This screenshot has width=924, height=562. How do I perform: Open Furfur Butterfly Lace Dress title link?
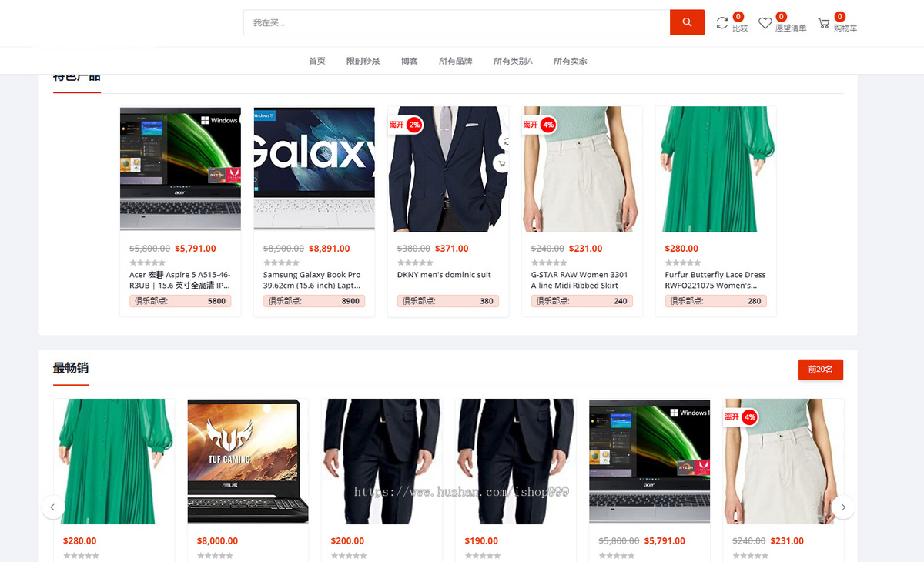[715, 280]
